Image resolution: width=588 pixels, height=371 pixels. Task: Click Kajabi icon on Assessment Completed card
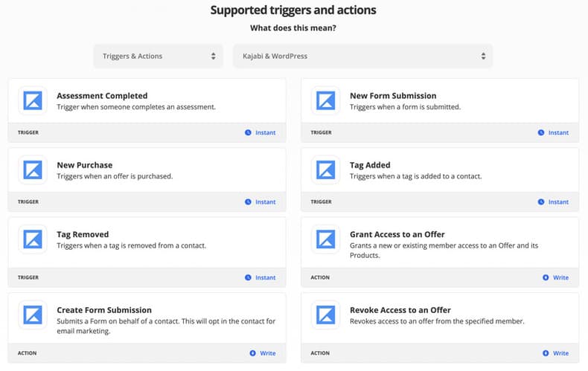33,101
